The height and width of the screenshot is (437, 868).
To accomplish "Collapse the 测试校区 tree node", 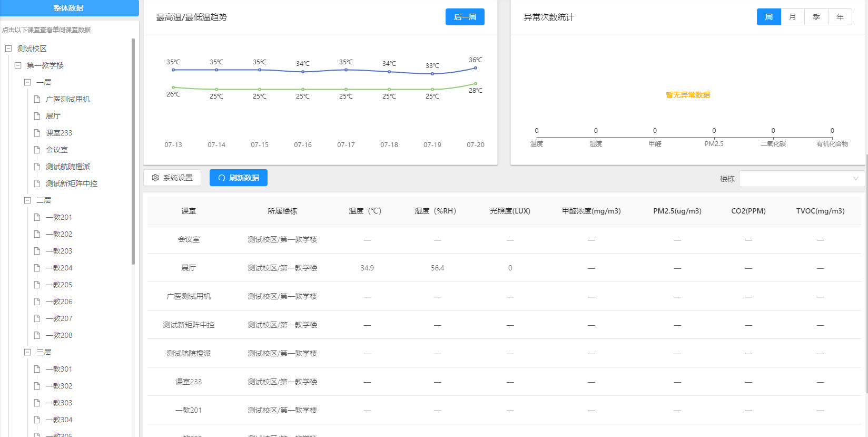I will [x=8, y=48].
